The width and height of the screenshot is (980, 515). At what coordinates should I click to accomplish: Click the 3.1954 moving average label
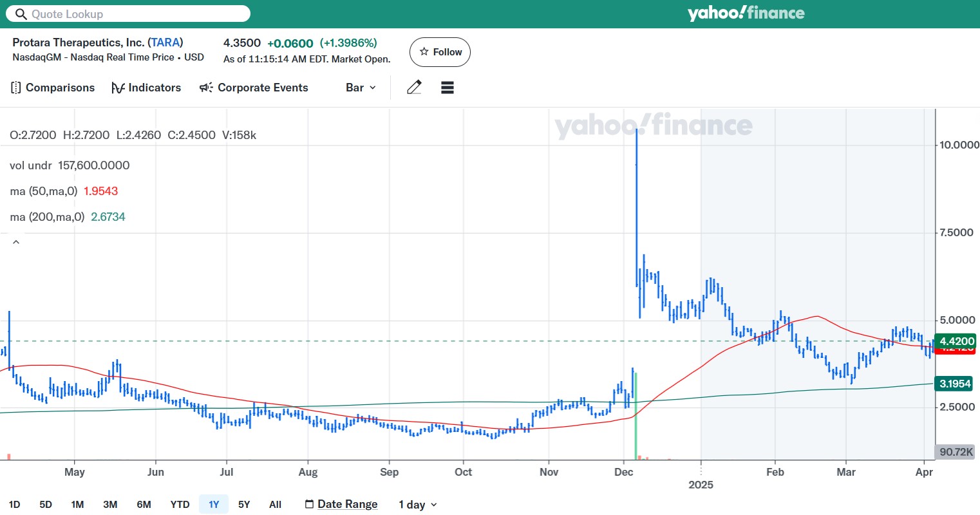[x=955, y=384]
